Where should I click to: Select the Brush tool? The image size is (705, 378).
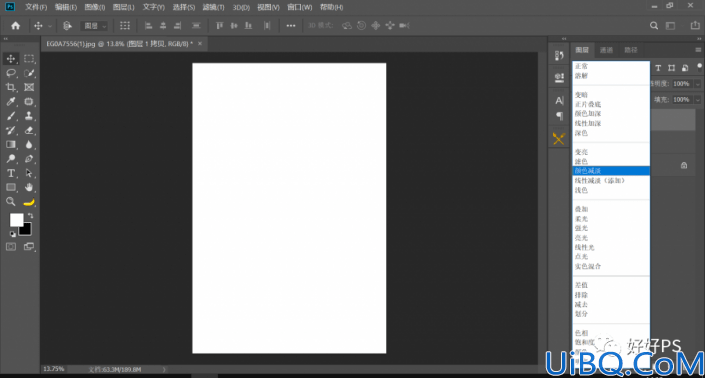point(11,116)
